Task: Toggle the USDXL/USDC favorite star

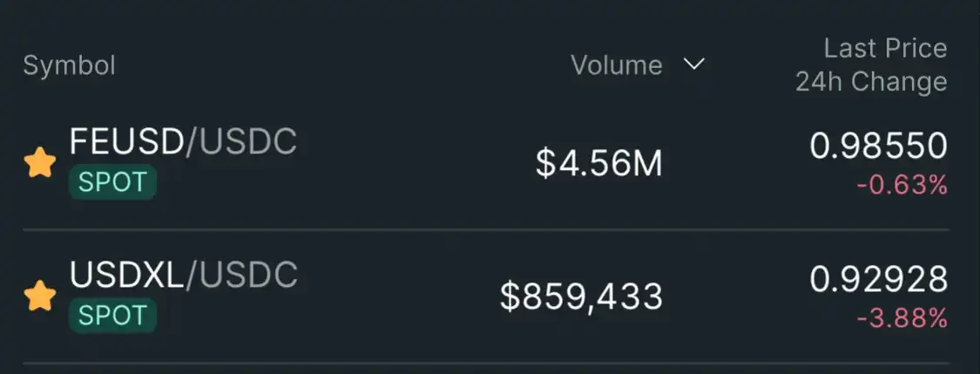Action: point(39,296)
